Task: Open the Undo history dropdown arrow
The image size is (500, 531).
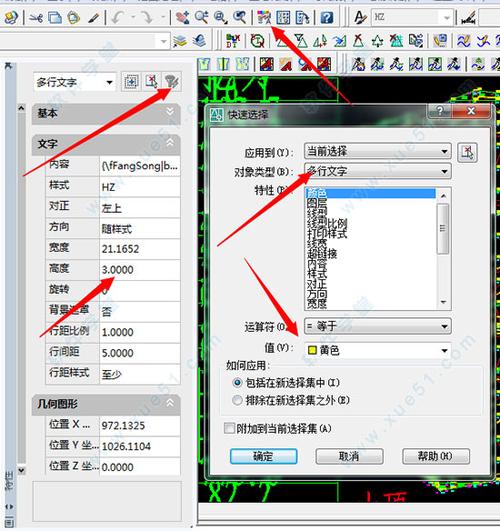Action: (133, 17)
